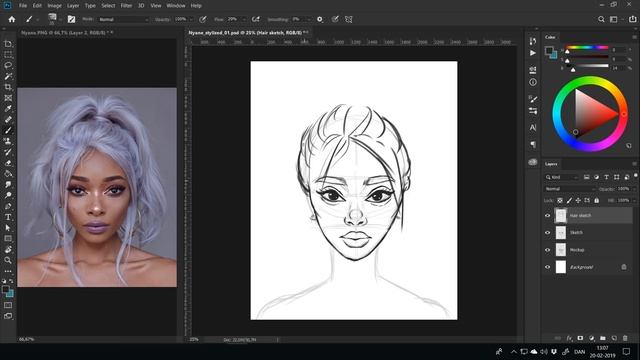Open layer blend mode Normal dropdown
The height and width of the screenshot is (360, 640).
pyautogui.click(x=570, y=189)
